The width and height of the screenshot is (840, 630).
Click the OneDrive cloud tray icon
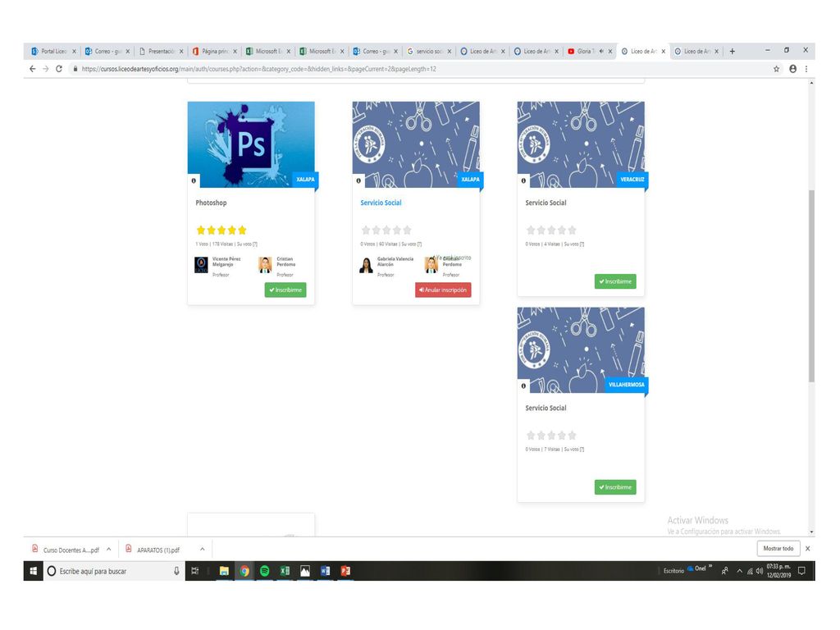691,568
